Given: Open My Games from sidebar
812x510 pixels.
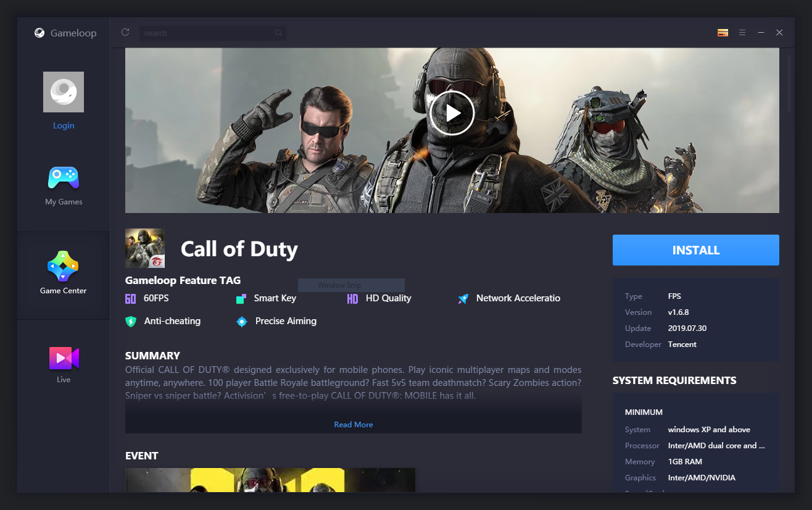Looking at the screenshot, I should [64, 186].
